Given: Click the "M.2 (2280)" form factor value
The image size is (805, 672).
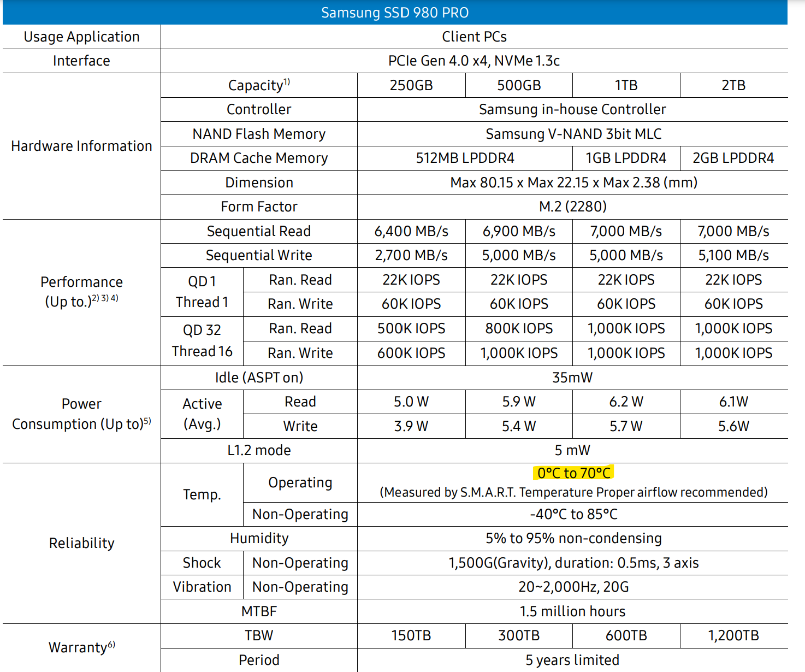Looking at the screenshot, I should click(x=573, y=207).
